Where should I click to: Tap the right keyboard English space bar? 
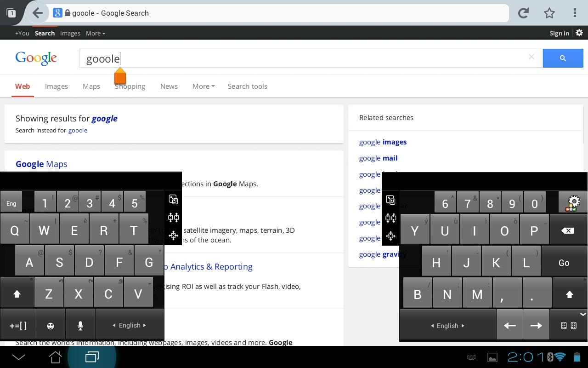point(447,325)
